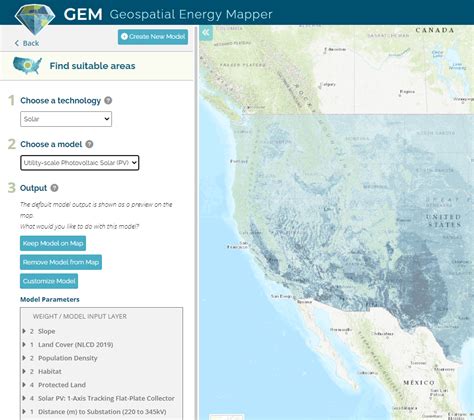Click the US map icon beside Find suitable areas

point(27,65)
